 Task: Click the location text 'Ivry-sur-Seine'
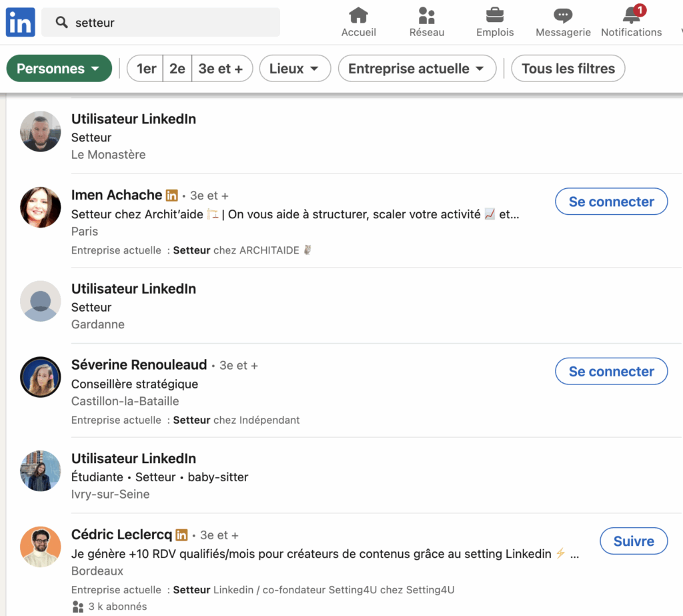click(110, 495)
